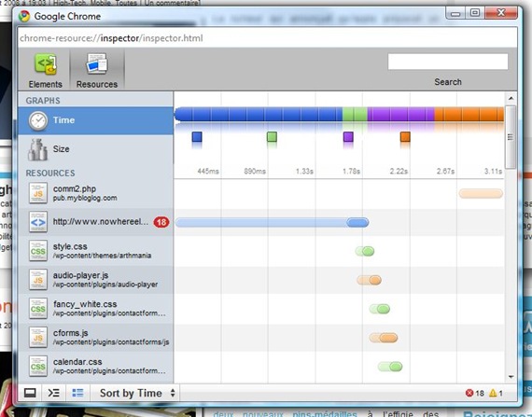This screenshot has width=532, height=417.
Task: Click the cforms.js timeline bar
Action: click(384, 338)
